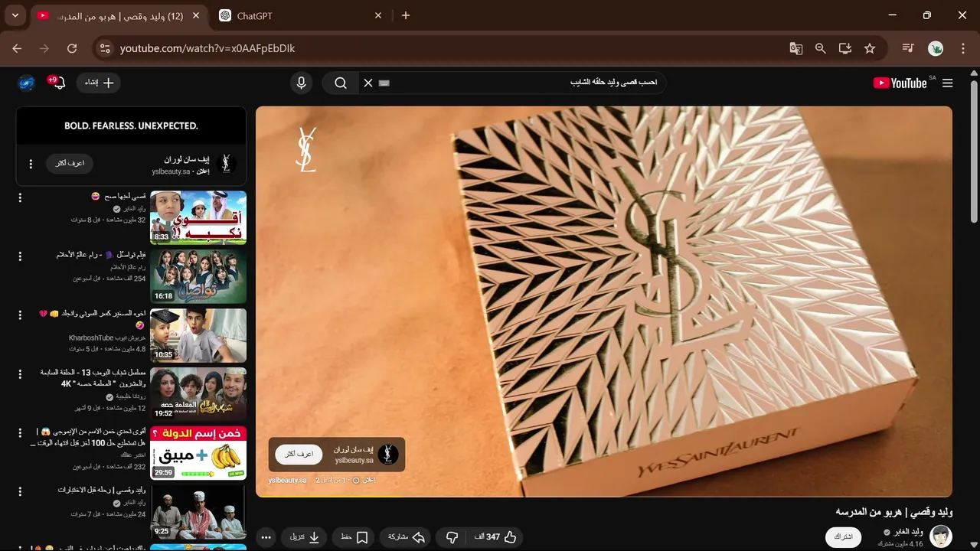Open options menu for 'مسلسل شباب البومب 13' video
Image resolution: width=980 pixels, height=551 pixels.
pos(21,375)
